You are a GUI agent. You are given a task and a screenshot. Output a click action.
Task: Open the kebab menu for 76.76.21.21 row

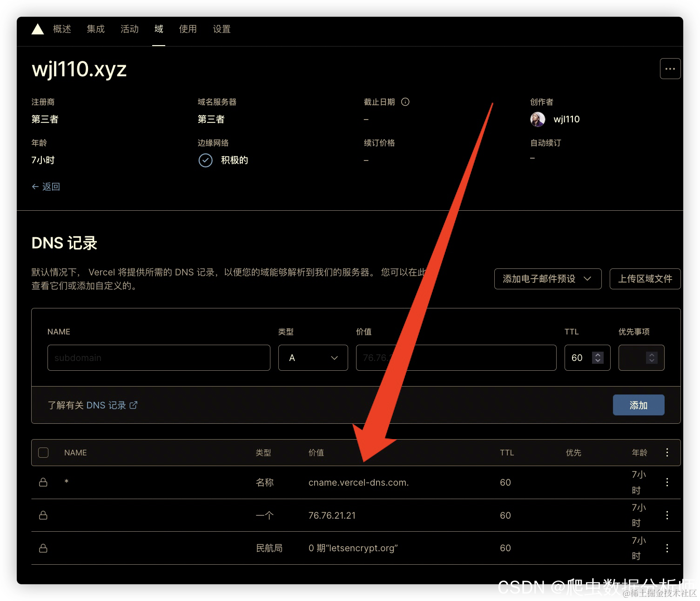pos(667,515)
